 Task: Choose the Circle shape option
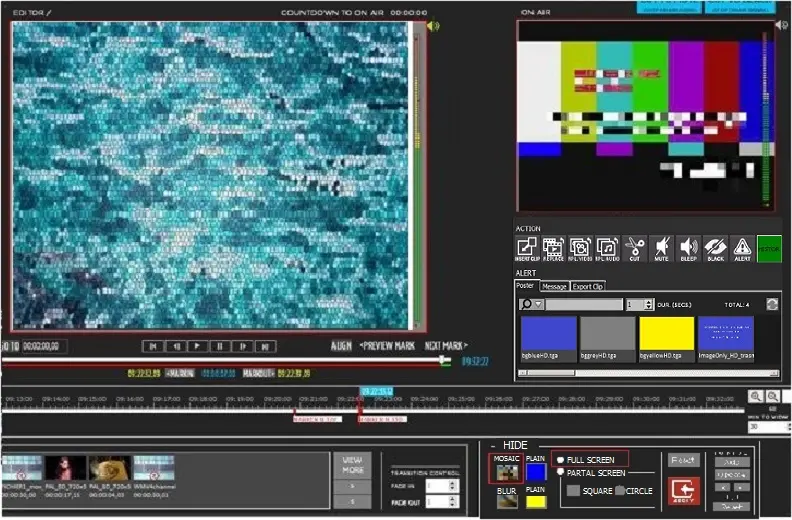click(620, 491)
